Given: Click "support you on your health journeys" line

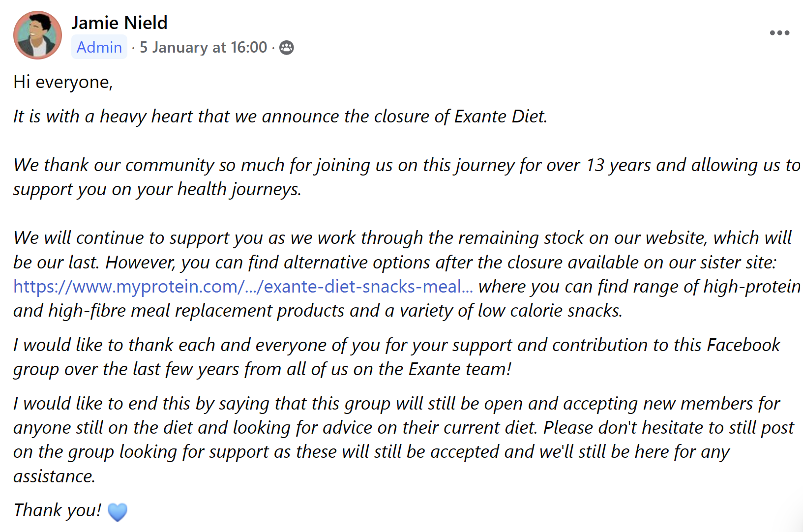Looking at the screenshot, I should coord(157,189).
